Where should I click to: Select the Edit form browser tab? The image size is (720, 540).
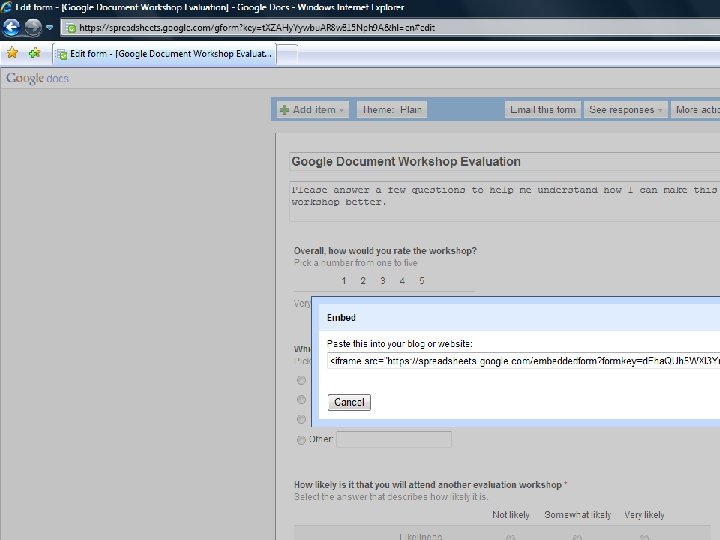[164, 54]
